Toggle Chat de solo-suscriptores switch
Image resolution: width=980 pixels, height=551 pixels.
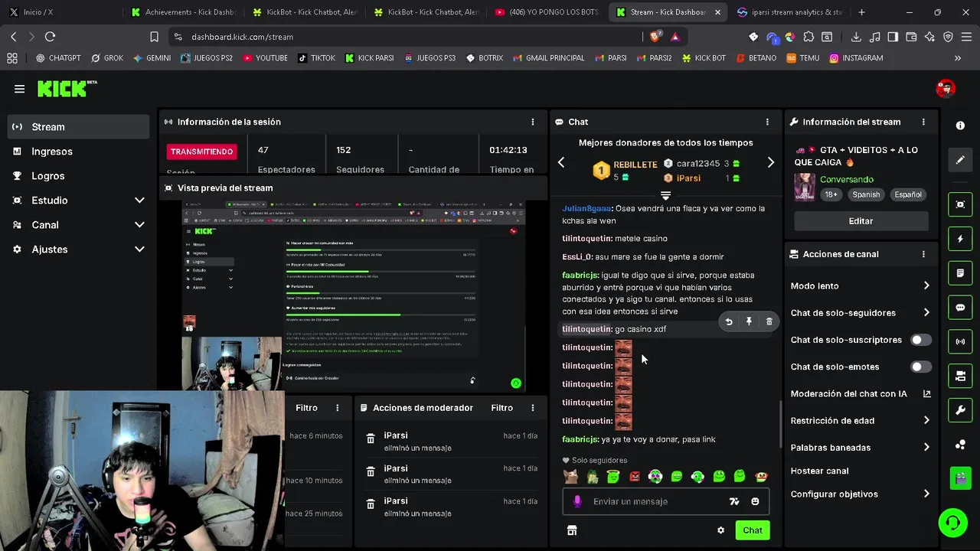click(921, 340)
